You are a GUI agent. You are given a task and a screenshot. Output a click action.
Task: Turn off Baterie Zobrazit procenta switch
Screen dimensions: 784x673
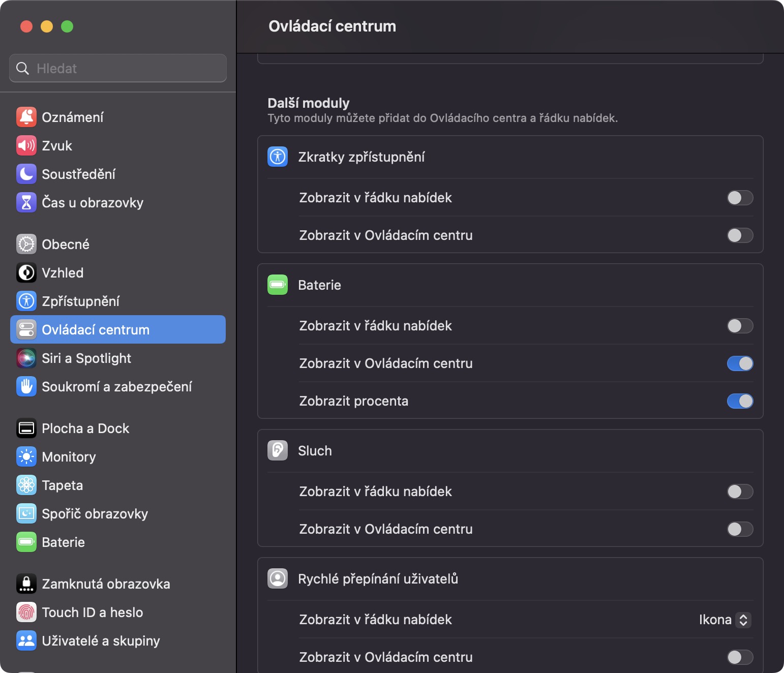click(740, 401)
